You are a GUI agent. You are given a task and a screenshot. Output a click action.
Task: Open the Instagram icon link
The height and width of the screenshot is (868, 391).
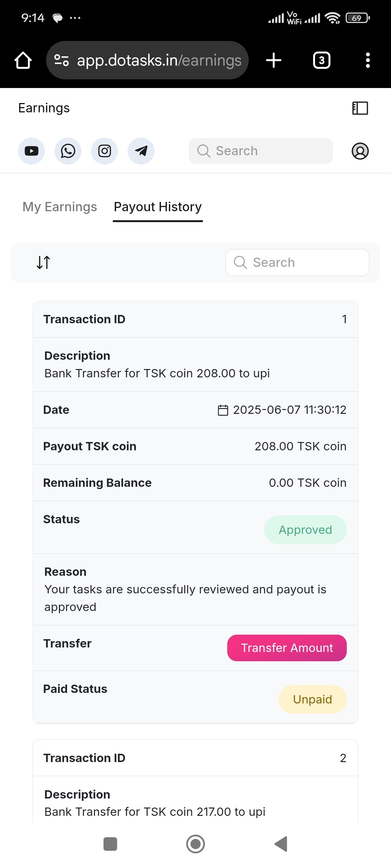(104, 151)
